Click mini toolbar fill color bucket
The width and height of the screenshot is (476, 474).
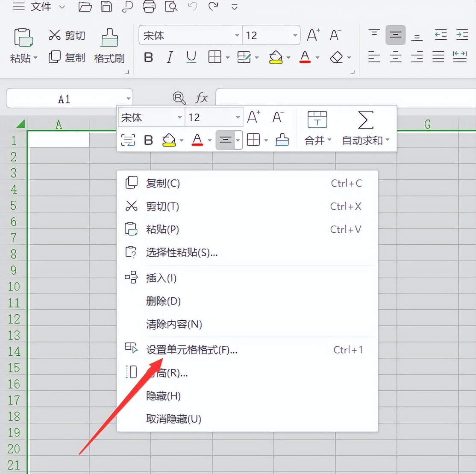pyautogui.click(x=169, y=140)
